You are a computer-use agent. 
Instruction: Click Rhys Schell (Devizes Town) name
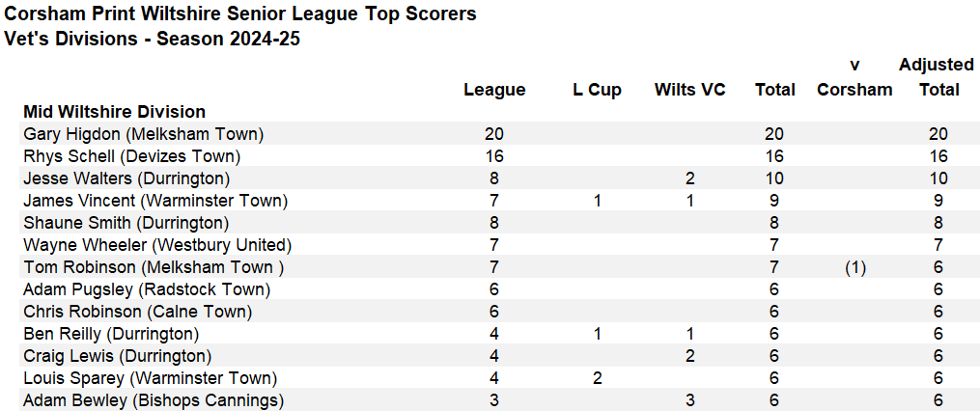pos(132,156)
